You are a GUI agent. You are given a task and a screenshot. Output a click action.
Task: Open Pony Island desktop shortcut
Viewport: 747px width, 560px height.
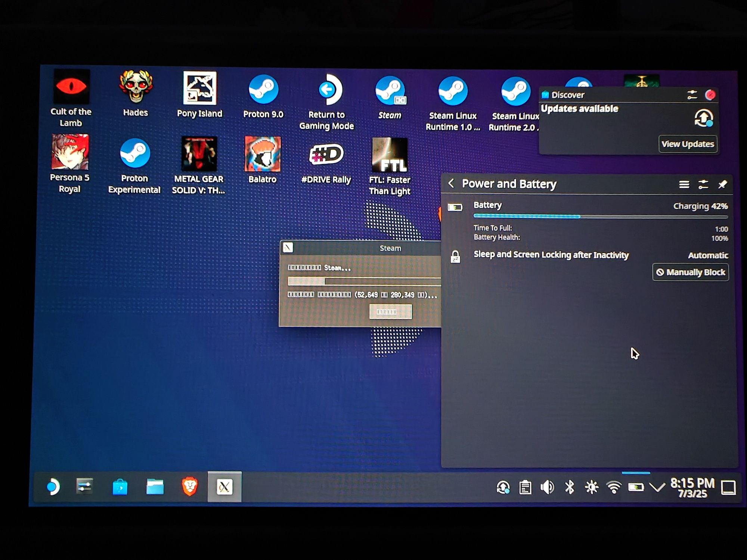tap(199, 94)
